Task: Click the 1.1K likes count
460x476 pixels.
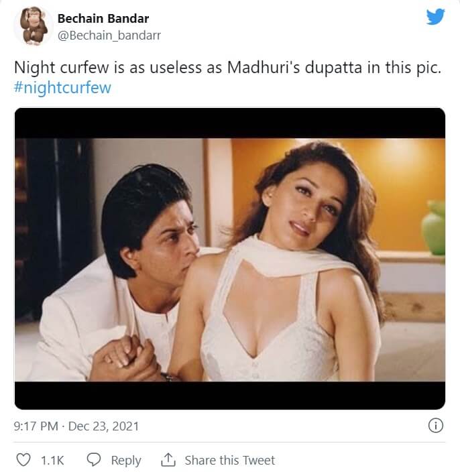Action: (x=52, y=461)
